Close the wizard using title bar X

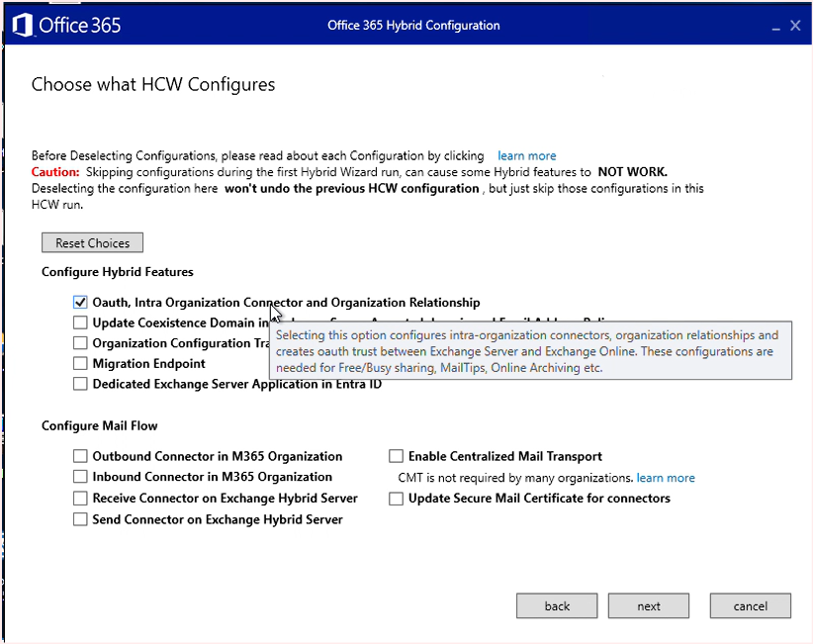click(x=795, y=26)
